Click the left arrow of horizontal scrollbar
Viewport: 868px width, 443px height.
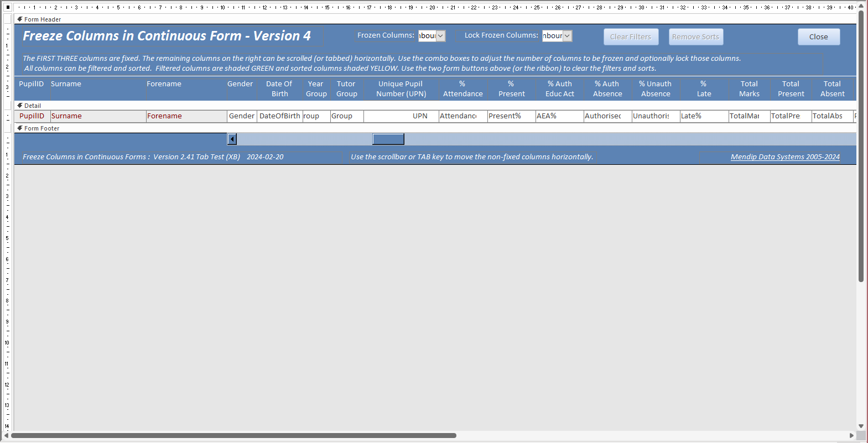pos(6,435)
